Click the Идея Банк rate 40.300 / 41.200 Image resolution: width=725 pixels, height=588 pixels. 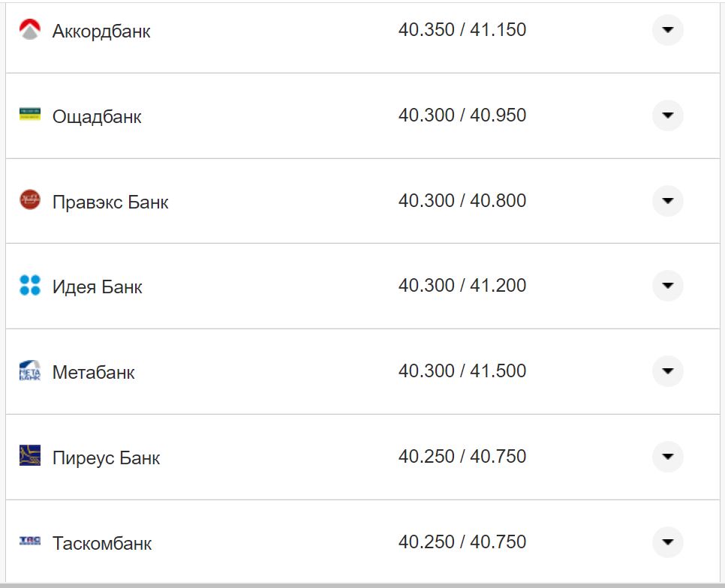[x=462, y=286]
